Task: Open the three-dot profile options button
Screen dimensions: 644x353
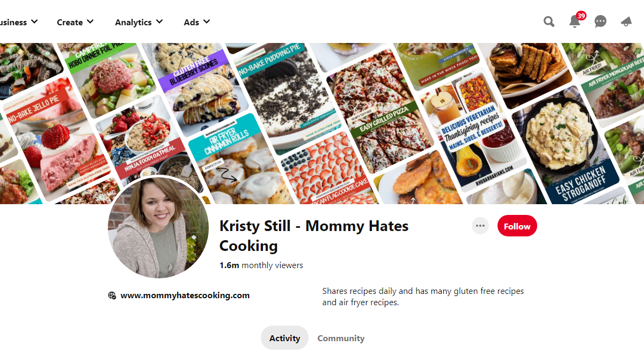Action: click(480, 226)
